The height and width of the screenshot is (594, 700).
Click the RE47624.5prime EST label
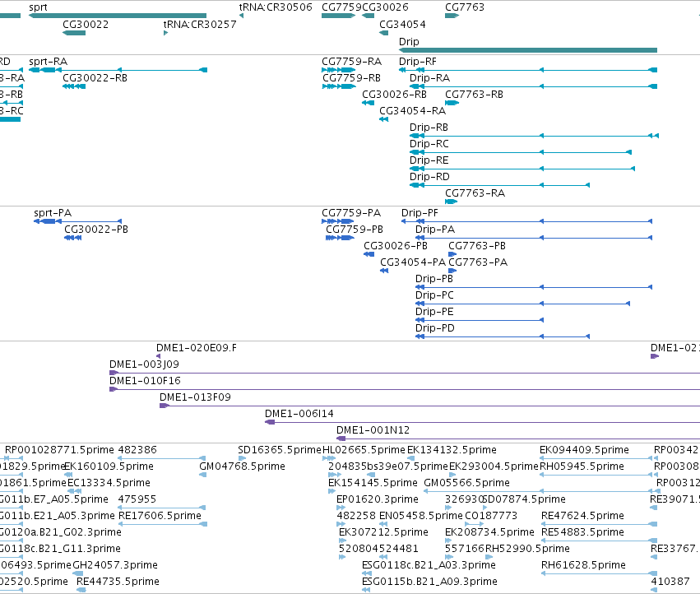(x=582, y=515)
